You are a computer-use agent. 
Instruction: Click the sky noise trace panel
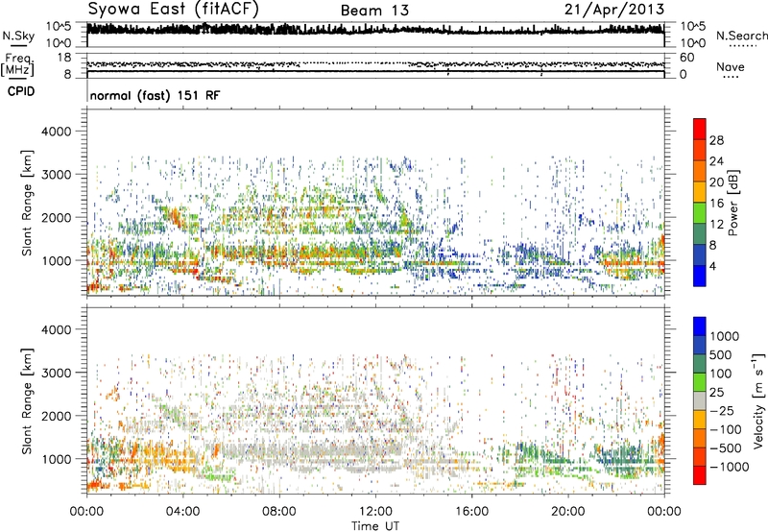coord(375,35)
